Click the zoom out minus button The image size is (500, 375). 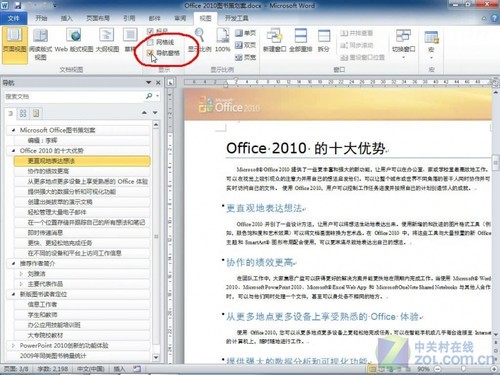click(438, 369)
